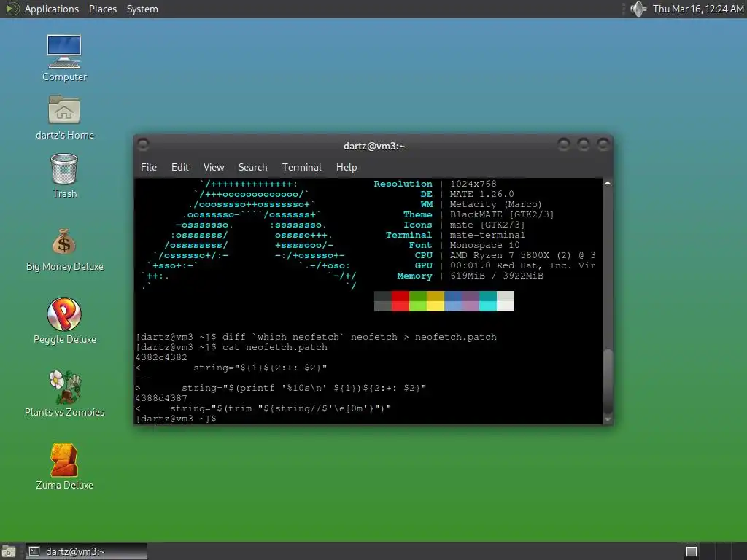747x560 pixels.
Task: Click the 'diff `which neofetch`' command line
Action: point(317,337)
